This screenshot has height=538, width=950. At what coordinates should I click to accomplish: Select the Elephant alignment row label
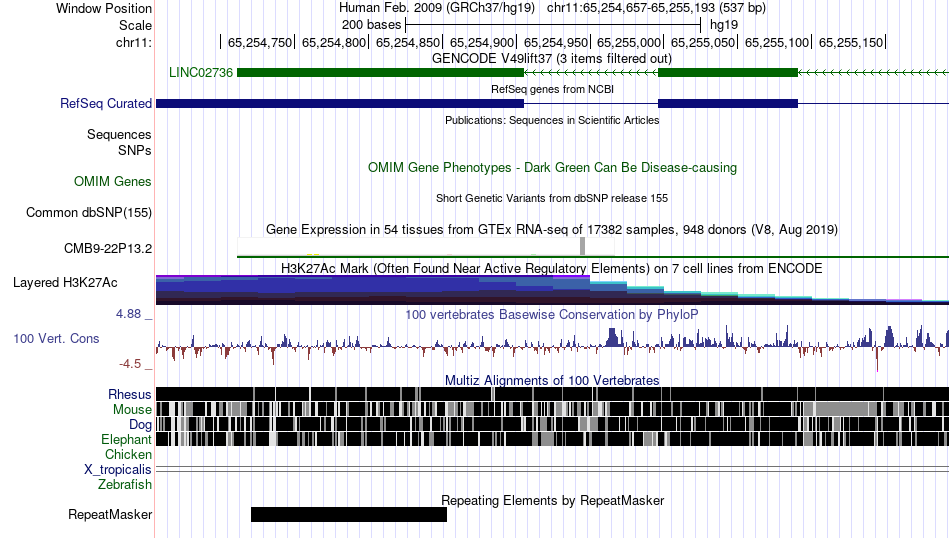click(x=126, y=440)
